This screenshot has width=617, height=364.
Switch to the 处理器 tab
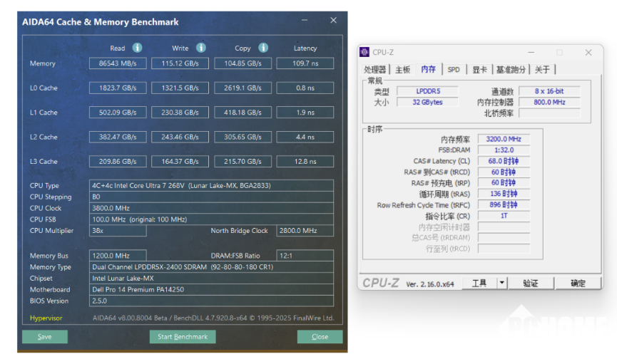[x=375, y=69]
